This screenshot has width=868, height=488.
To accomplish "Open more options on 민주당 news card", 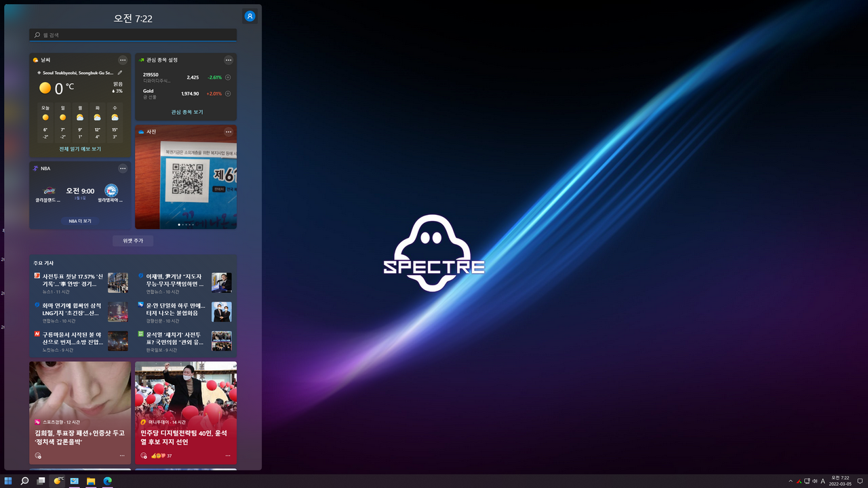I will 228,455.
